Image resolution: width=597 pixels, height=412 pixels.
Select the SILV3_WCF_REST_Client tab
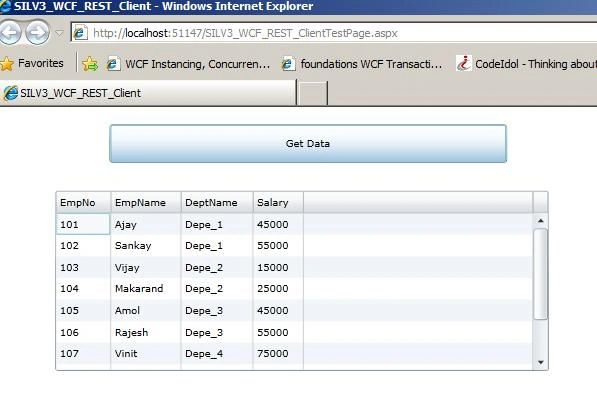(148, 93)
